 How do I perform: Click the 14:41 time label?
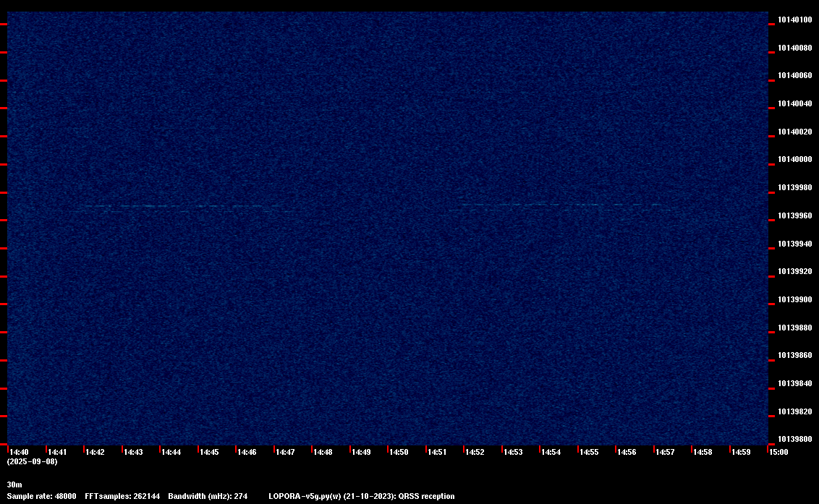[57, 452]
